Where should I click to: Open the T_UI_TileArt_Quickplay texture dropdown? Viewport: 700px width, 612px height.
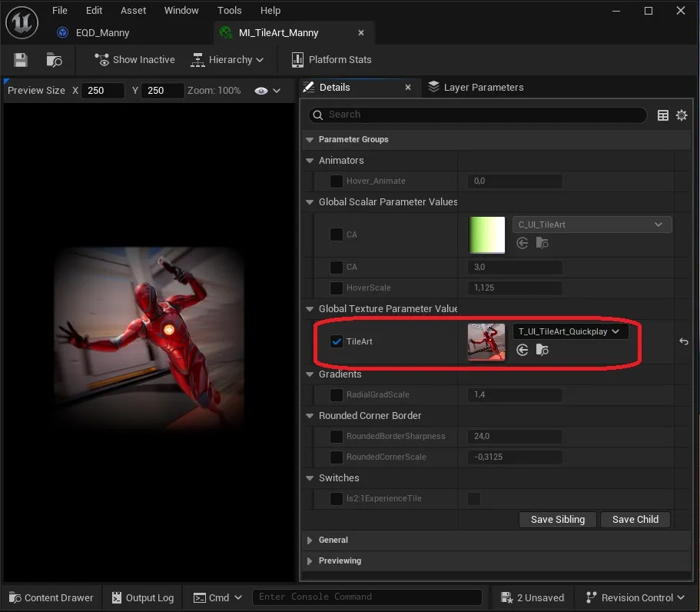point(571,331)
